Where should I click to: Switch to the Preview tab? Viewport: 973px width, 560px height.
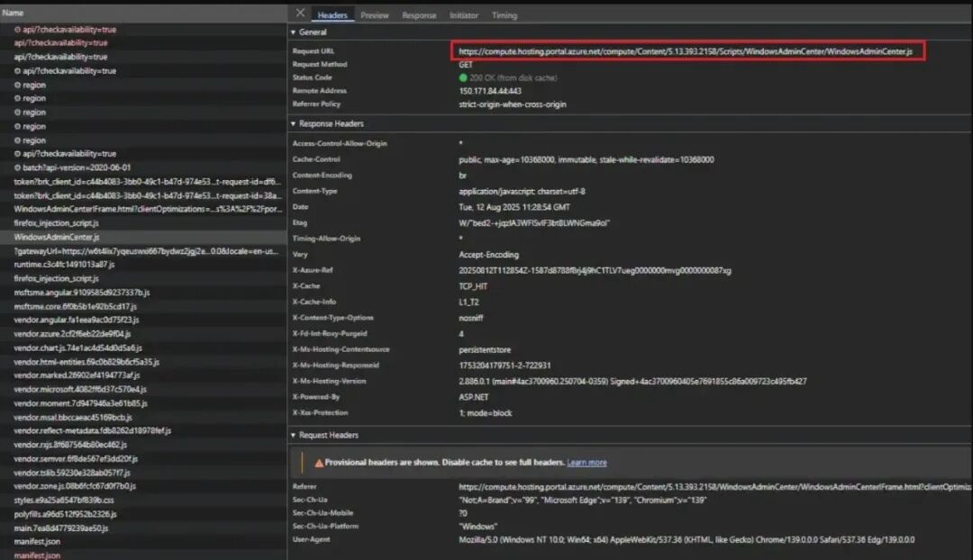coord(374,14)
